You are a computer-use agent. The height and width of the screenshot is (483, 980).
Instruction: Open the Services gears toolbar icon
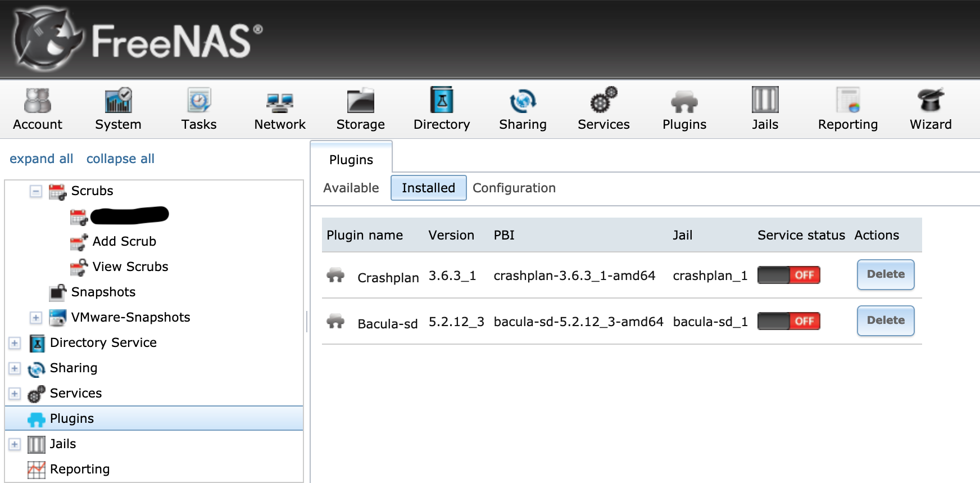point(604,100)
